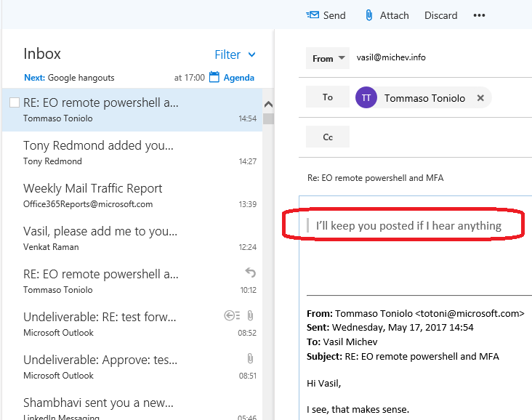Click the Sent: Wednesday, May 17, 2017 line
532x420 pixels.
coord(390,328)
